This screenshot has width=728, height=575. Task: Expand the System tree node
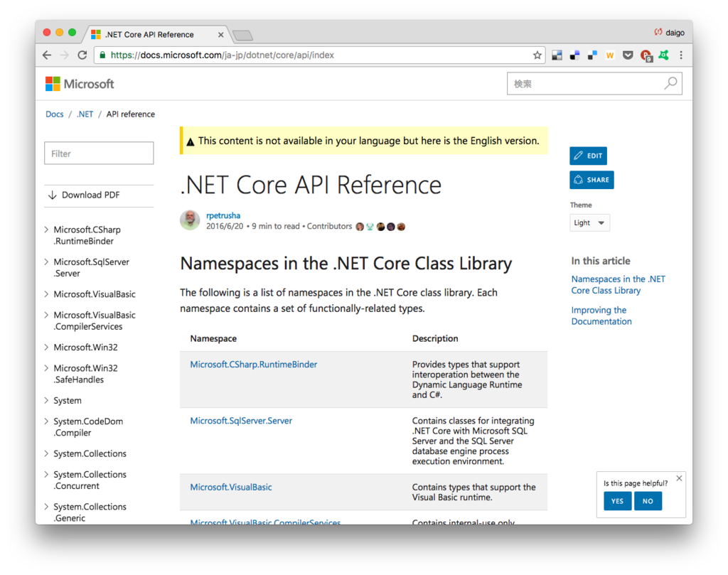[x=46, y=400]
